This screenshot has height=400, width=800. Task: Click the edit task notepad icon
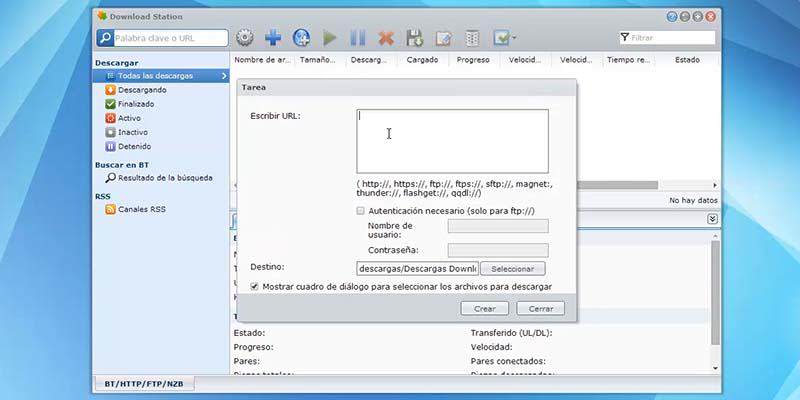[443, 38]
